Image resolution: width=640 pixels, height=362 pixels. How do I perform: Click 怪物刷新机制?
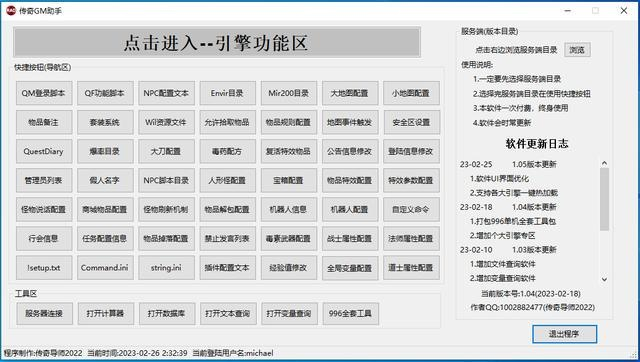click(167, 209)
